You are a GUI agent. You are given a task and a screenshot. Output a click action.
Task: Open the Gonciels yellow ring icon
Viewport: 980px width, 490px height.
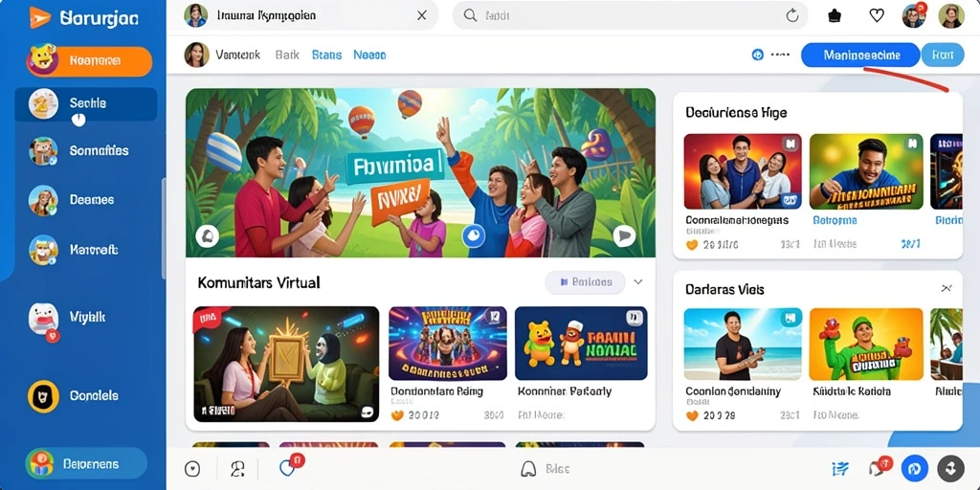(43, 395)
